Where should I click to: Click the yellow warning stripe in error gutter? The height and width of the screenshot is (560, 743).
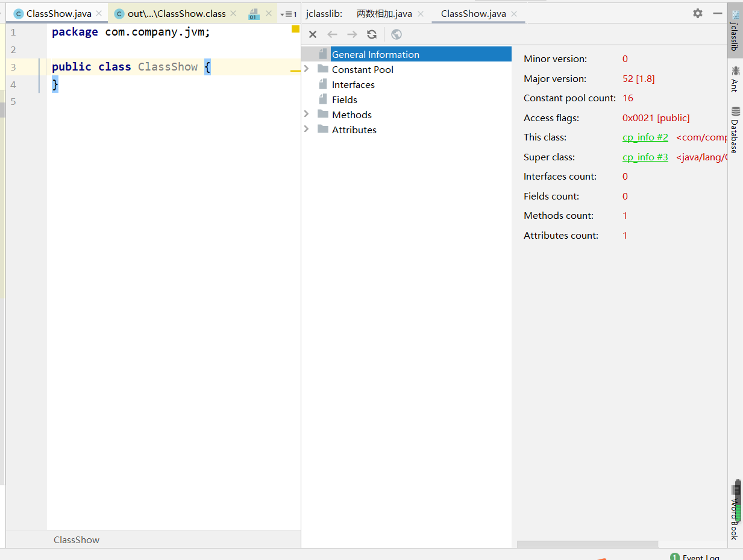295,71
